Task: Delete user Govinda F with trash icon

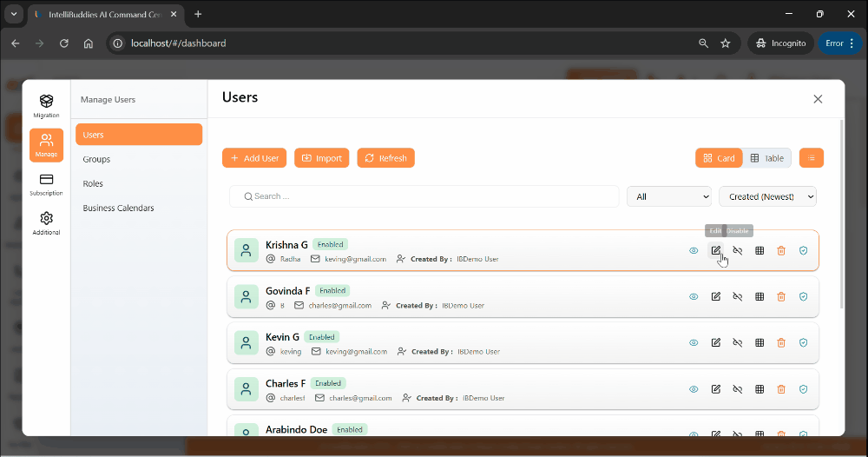Action: (781, 296)
